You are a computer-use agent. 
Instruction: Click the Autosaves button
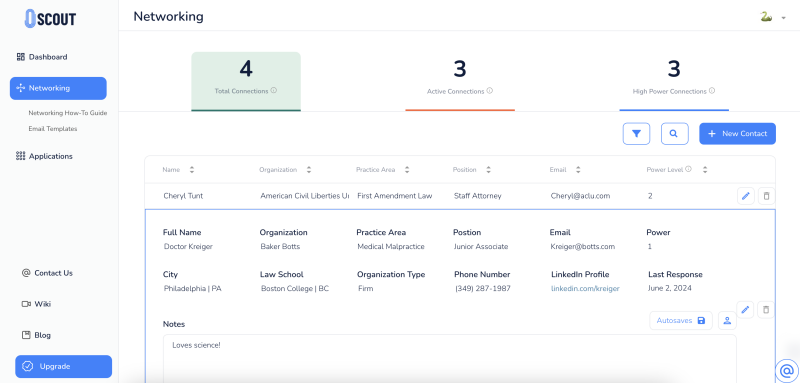[681, 321]
